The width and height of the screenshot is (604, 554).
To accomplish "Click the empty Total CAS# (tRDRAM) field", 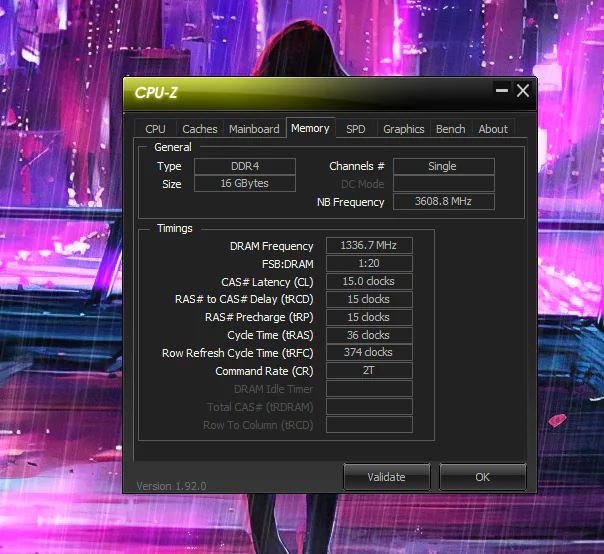I will pyautogui.click(x=369, y=406).
